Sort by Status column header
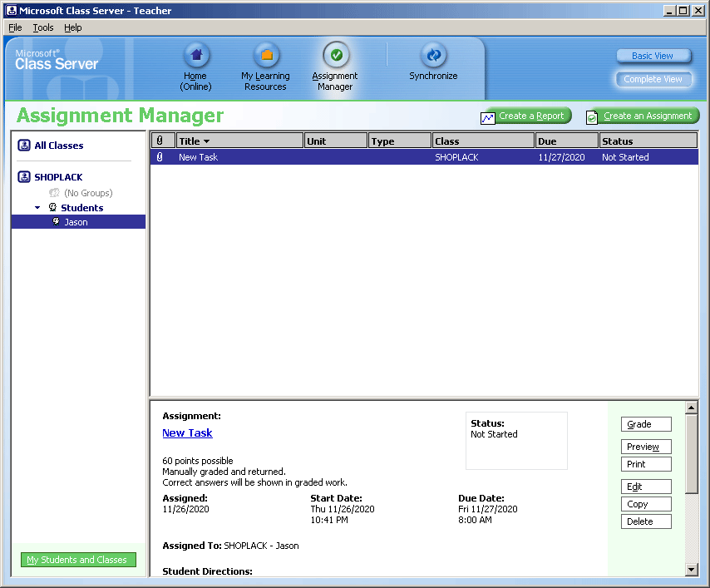 pyautogui.click(x=648, y=141)
